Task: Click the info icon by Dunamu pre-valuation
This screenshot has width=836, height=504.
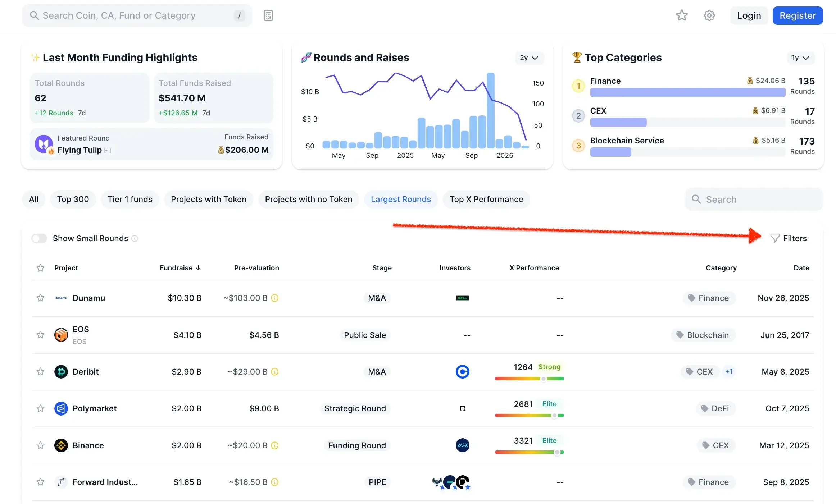Action: (275, 298)
